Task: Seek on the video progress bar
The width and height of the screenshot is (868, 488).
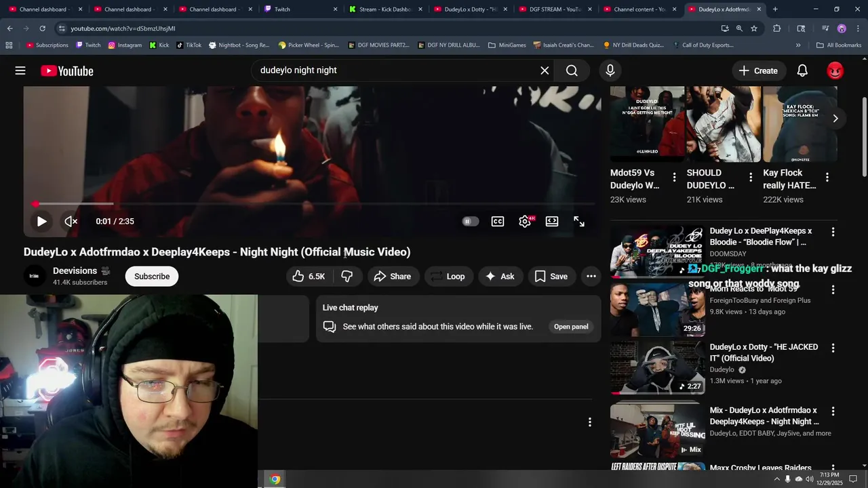Action: [313, 203]
